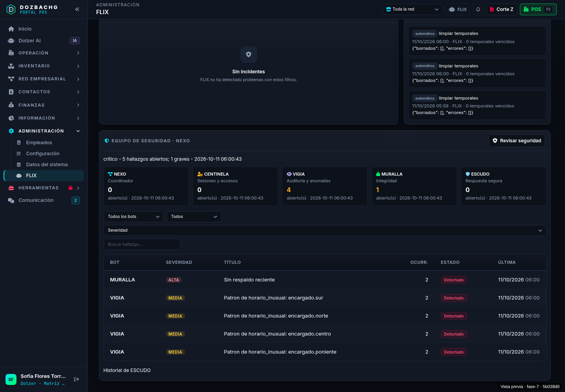Select the encargado.poniente finding title
Screen dimensions: 565x392
point(280,352)
